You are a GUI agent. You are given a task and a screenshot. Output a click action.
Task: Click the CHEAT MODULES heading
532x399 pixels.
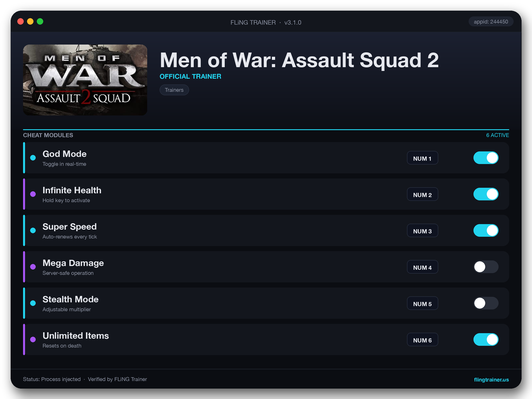point(48,135)
